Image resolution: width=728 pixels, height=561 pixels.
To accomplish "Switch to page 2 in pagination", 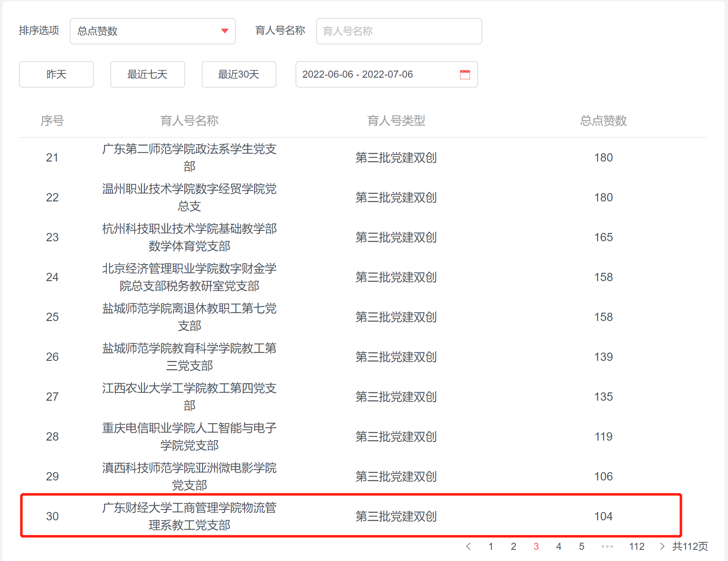I will [513, 546].
